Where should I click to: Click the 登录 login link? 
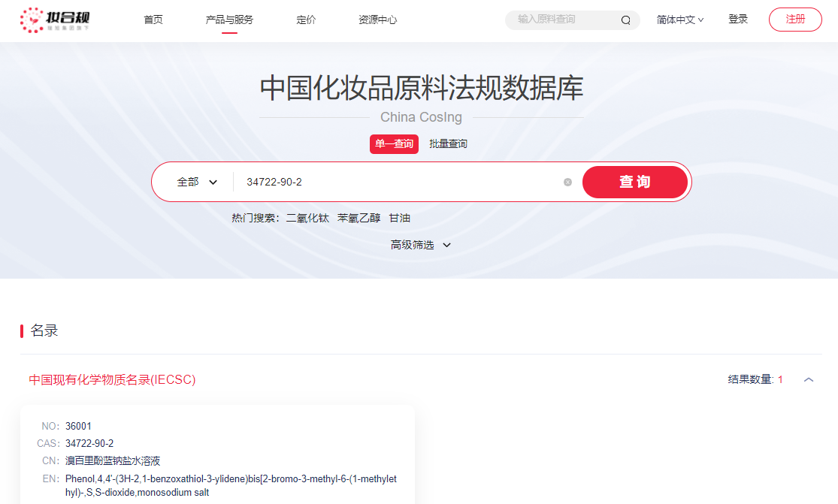click(x=738, y=20)
